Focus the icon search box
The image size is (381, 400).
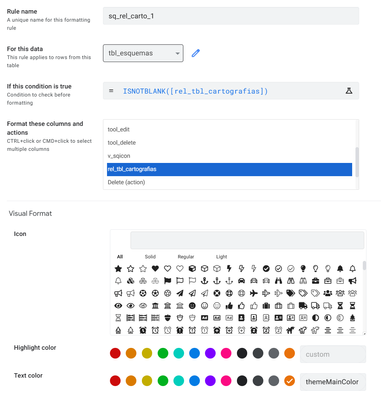(x=247, y=240)
